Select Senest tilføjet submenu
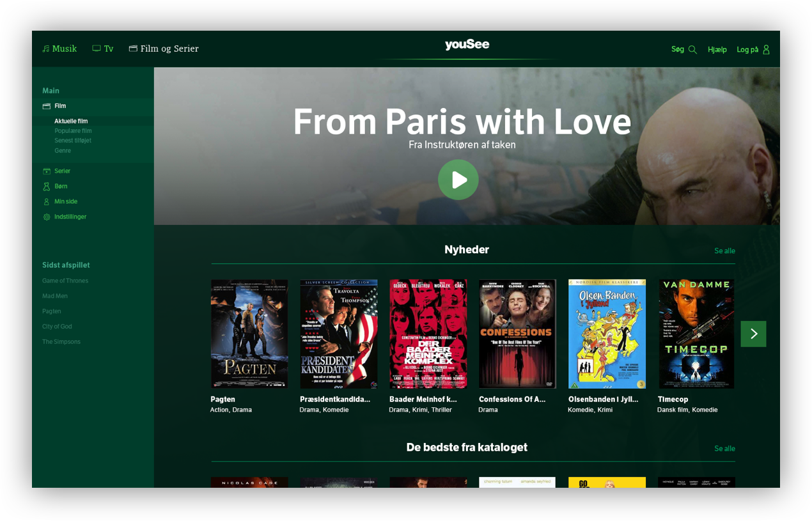Viewport: 812px width, 521px height. 73,141
